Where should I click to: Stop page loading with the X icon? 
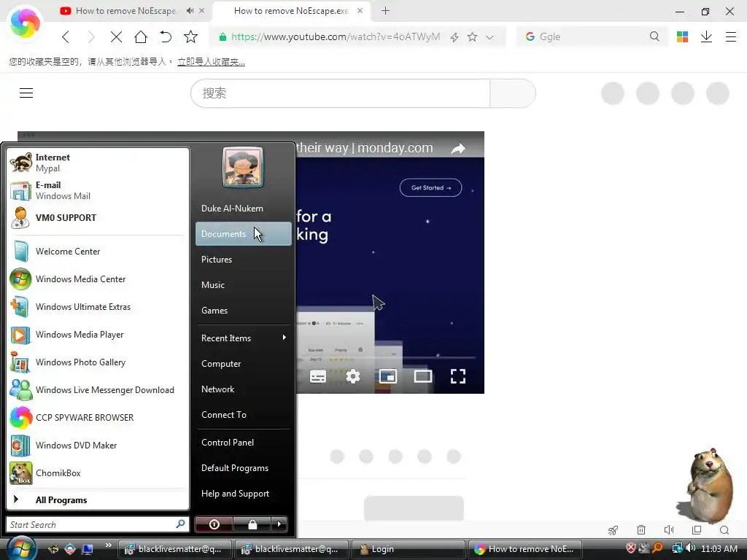click(116, 36)
